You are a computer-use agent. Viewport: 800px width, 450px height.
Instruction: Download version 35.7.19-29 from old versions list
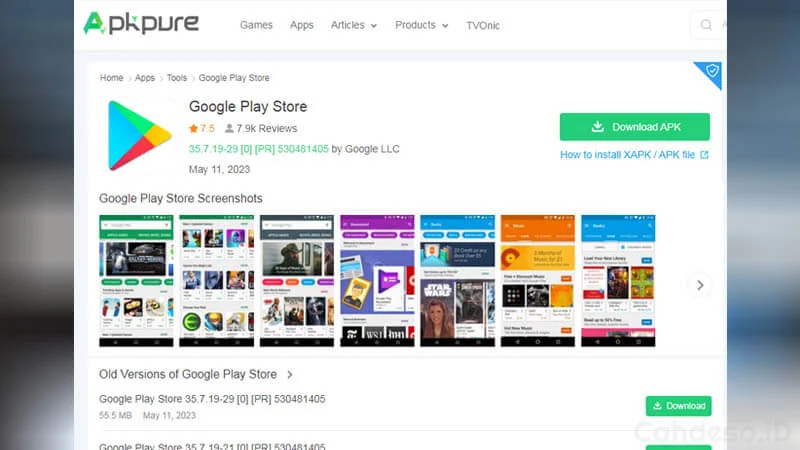click(x=679, y=406)
